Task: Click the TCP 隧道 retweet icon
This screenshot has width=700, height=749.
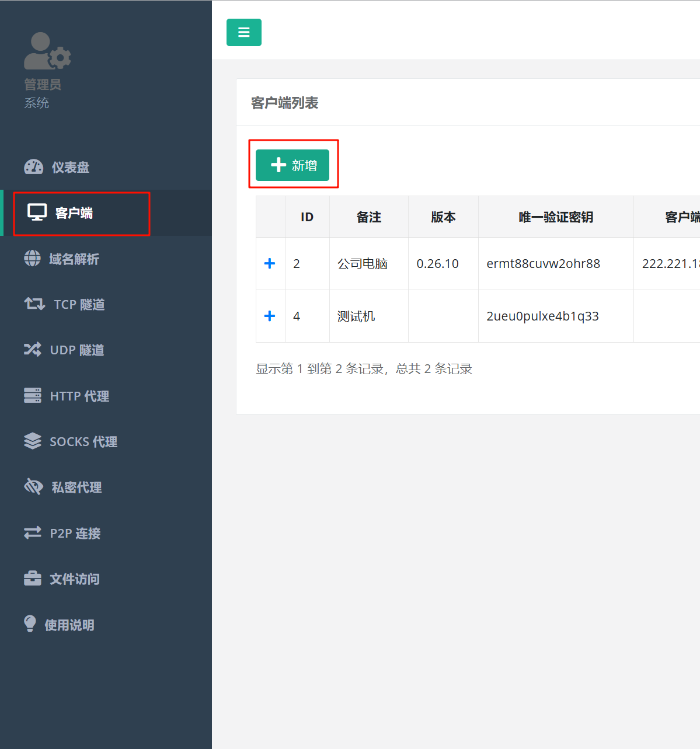Action: point(34,304)
